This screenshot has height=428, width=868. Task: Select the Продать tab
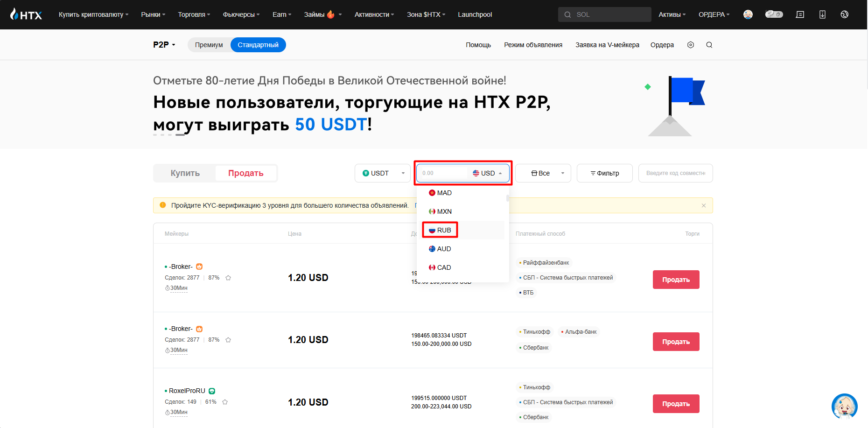(246, 173)
